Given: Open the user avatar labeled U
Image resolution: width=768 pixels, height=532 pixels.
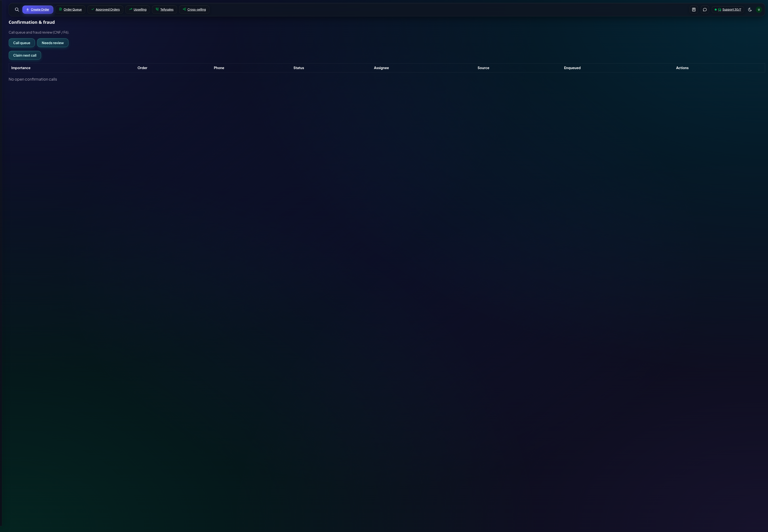Looking at the screenshot, I should (x=759, y=10).
